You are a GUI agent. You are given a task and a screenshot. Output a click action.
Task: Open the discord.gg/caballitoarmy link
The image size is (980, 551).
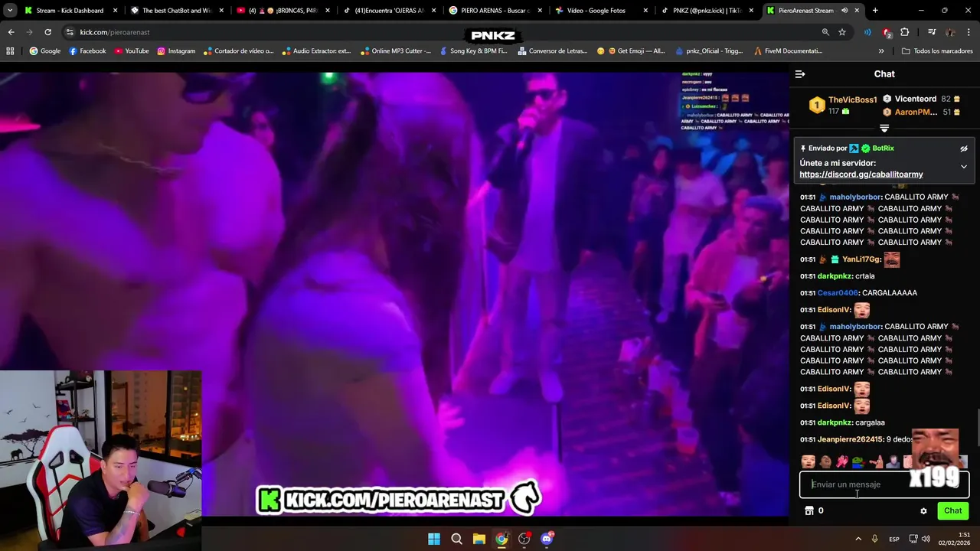tap(861, 174)
